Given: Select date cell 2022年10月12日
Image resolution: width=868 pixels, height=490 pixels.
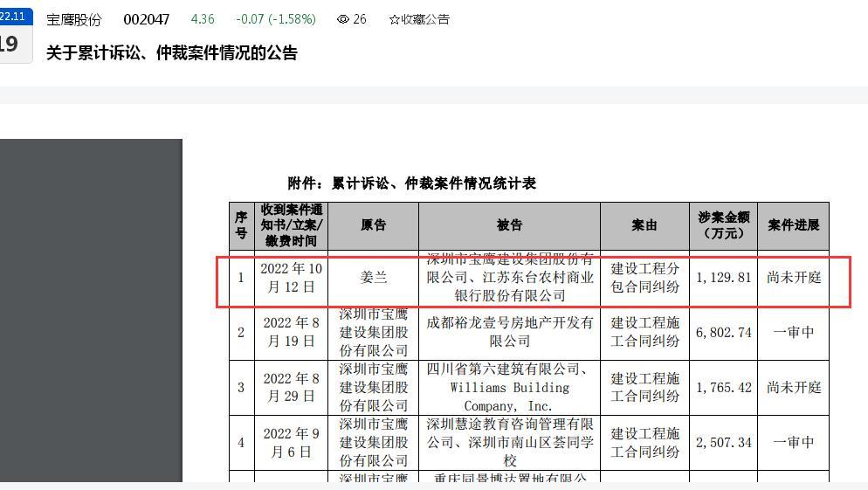Looking at the screenshot, I should pos(291,278).
